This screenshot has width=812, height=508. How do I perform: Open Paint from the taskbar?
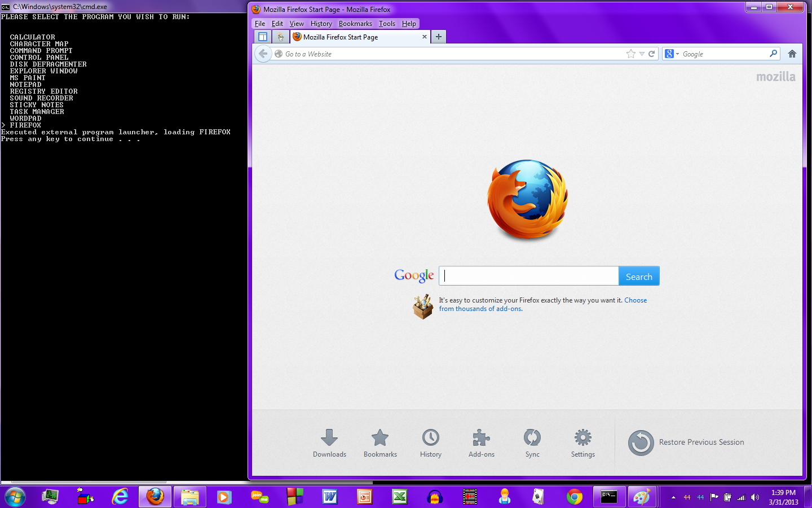[x=642, y=497]
